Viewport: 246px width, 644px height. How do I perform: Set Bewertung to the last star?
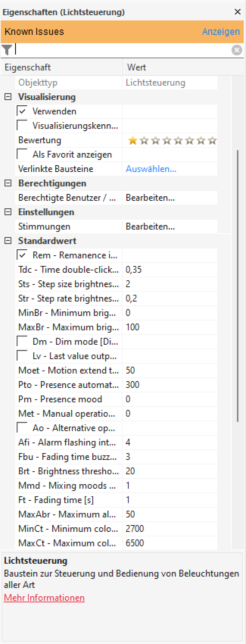212,141
